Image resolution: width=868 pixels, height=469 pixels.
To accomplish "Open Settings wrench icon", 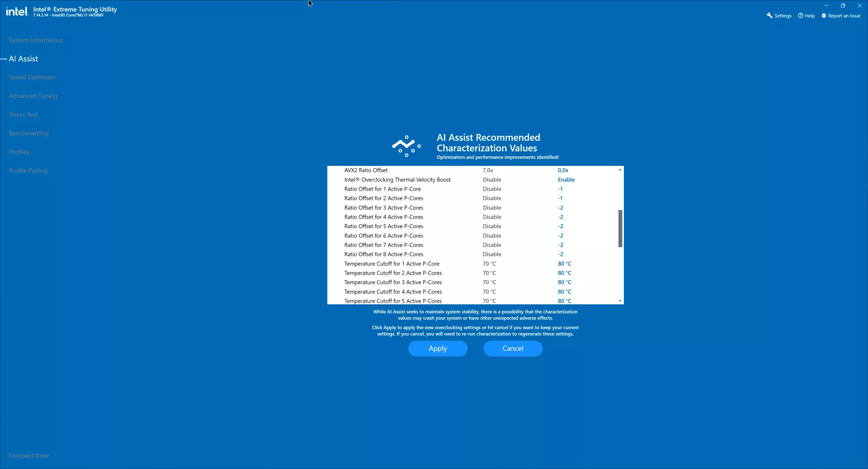I will tap(769, 15).
